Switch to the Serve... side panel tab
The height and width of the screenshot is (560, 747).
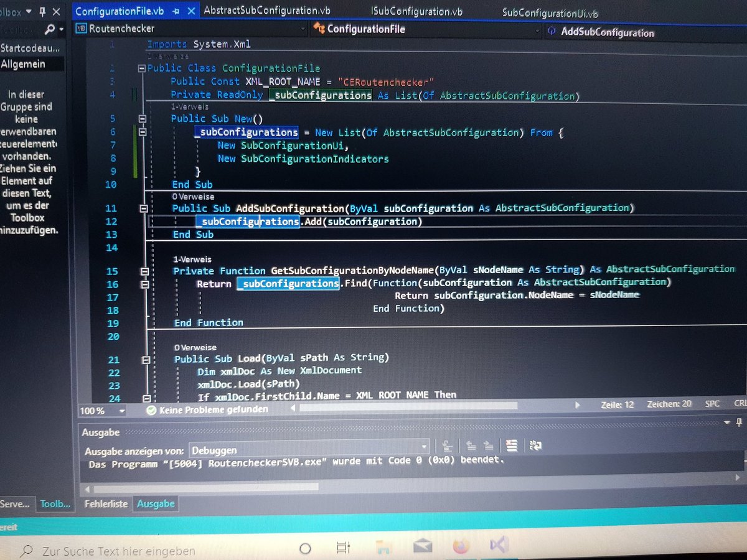16,504
